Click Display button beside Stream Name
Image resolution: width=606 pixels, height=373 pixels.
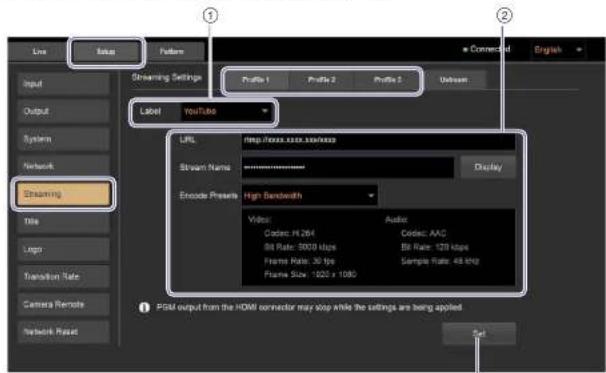coord(488,167)
